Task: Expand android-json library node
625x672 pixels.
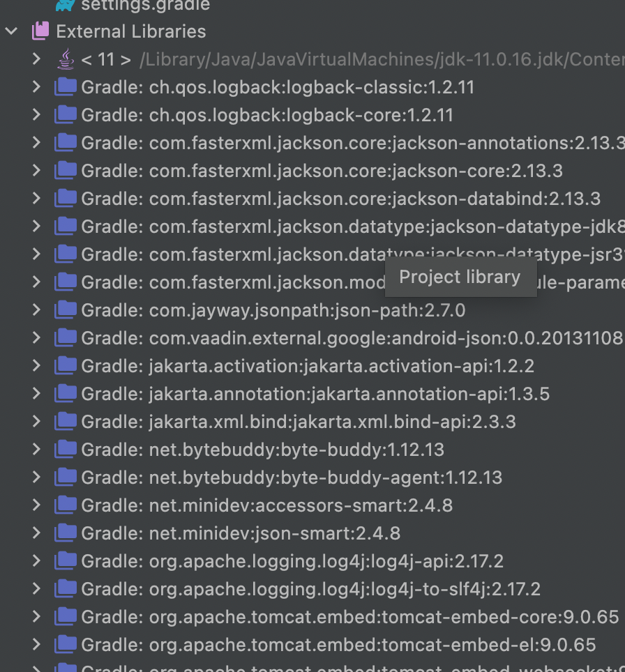Action: click(x=36, y=337)
